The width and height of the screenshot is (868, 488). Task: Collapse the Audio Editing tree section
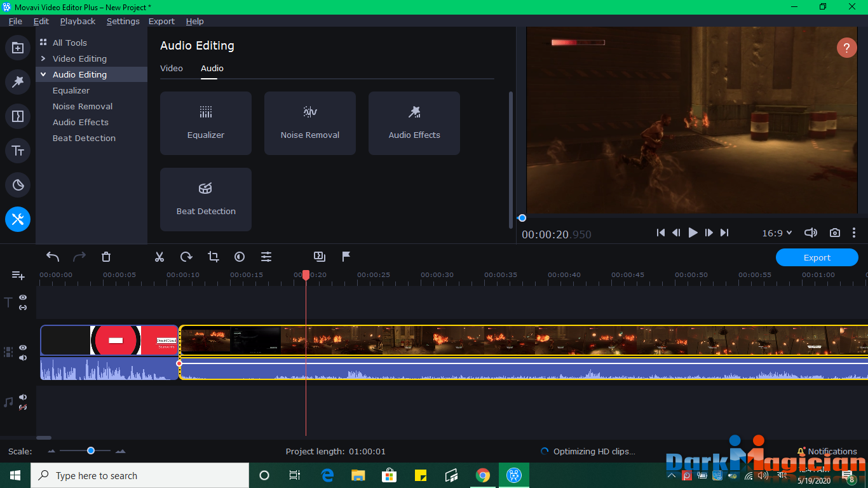43,74
